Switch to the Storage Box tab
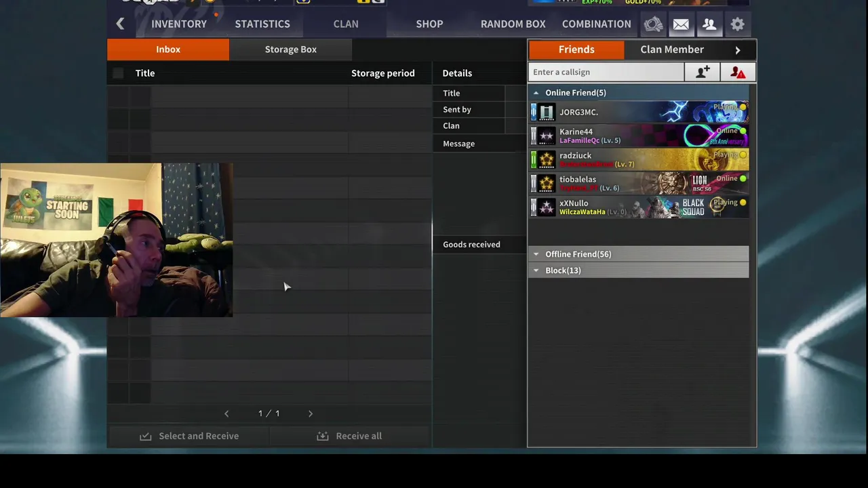This screenshot has width=868, height=488. click(291, 49)
